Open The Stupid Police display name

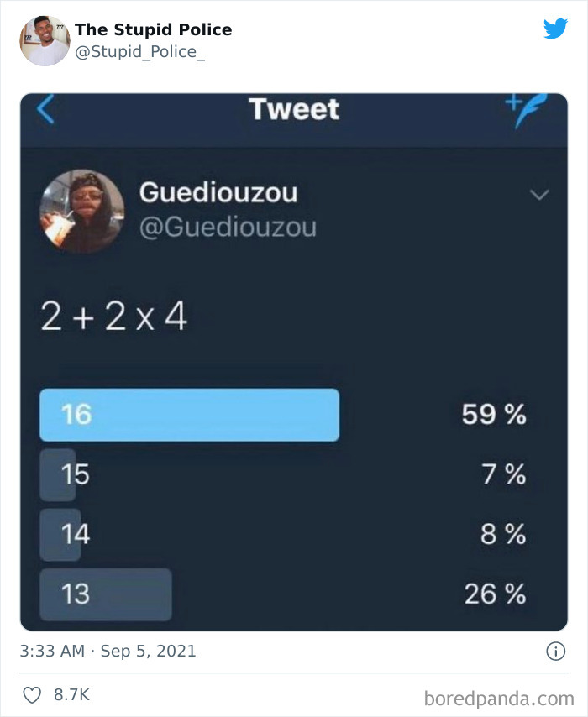tap(153, 29)
